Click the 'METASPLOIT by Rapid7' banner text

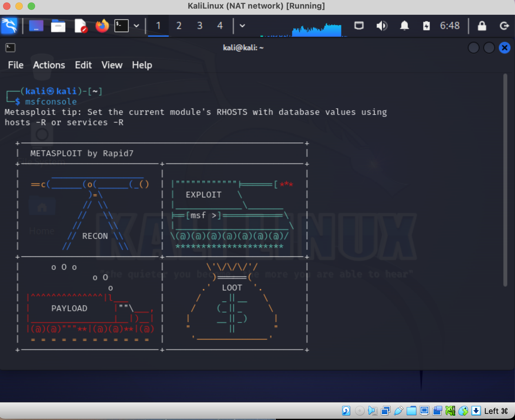pos(82,153)
